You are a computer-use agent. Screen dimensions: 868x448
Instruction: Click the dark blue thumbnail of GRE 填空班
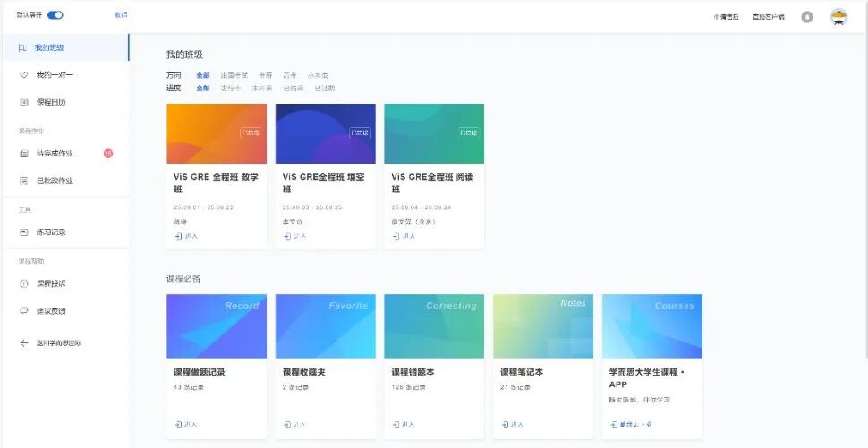click(x=326, y=133)
